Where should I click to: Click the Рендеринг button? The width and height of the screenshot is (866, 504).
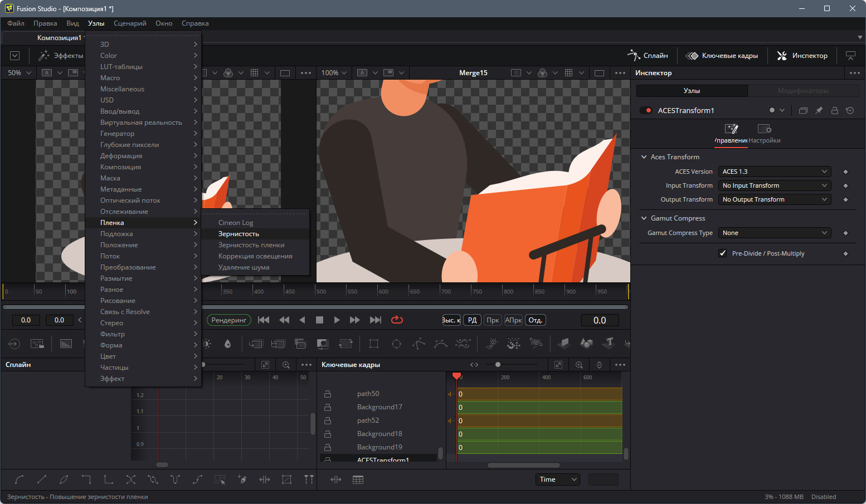click(x=228, y=320)
